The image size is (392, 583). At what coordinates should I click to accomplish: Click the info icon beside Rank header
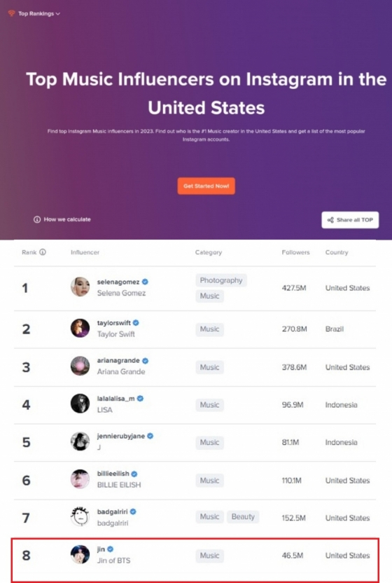click(43, 252)
